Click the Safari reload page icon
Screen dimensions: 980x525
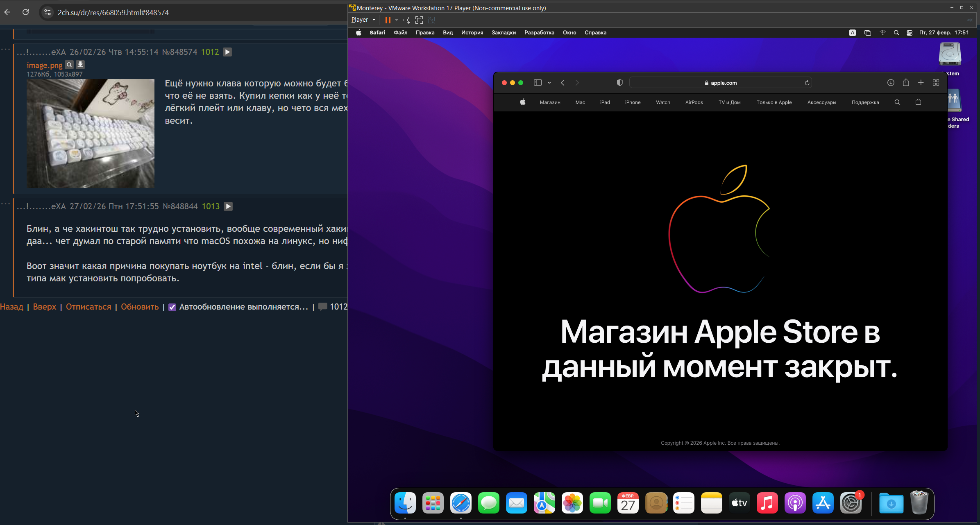807,83
